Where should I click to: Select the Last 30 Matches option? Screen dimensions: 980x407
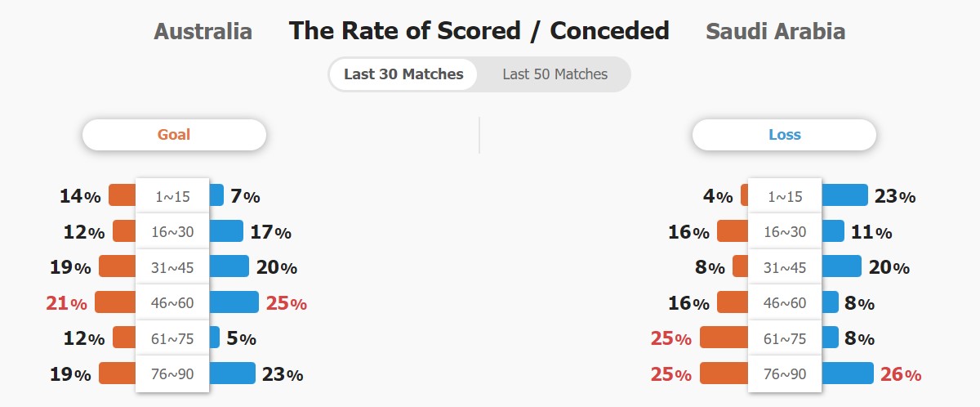403,74
